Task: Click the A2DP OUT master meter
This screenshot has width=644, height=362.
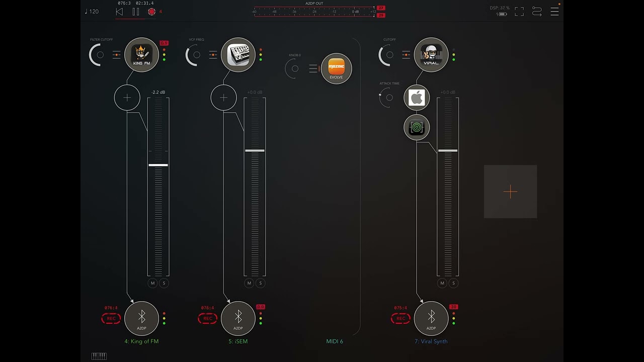Action: pos(314,11)
